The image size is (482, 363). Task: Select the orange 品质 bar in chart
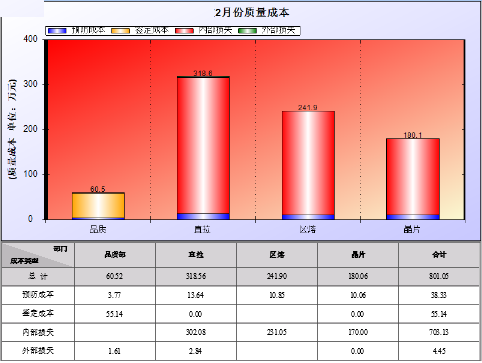pyautogui.click(x=98, y=206)
